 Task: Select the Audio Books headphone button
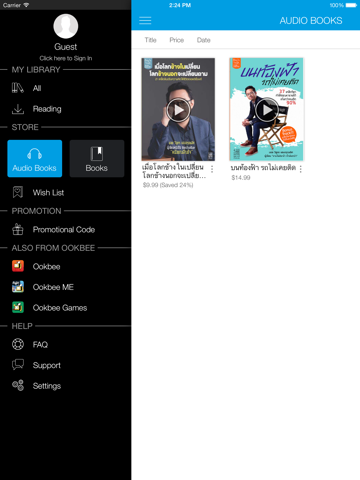[x=35, y=158]
